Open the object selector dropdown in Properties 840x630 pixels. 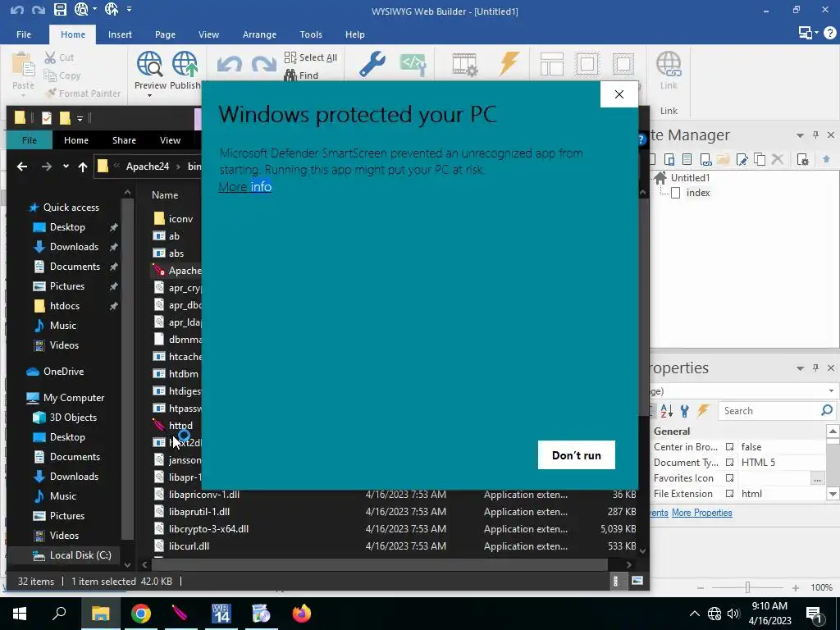click(x=831, y=391)
